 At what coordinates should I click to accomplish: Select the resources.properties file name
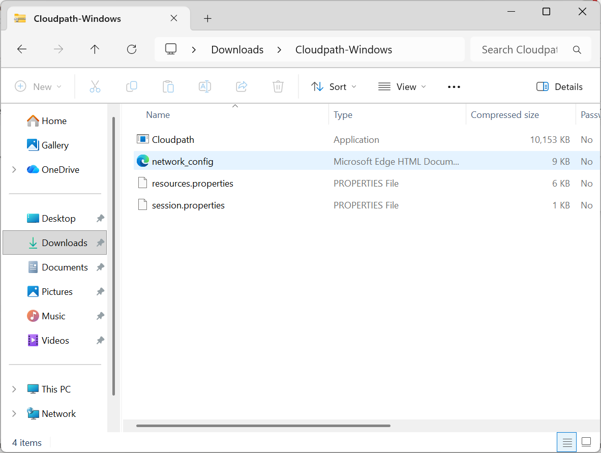(192, 183)
